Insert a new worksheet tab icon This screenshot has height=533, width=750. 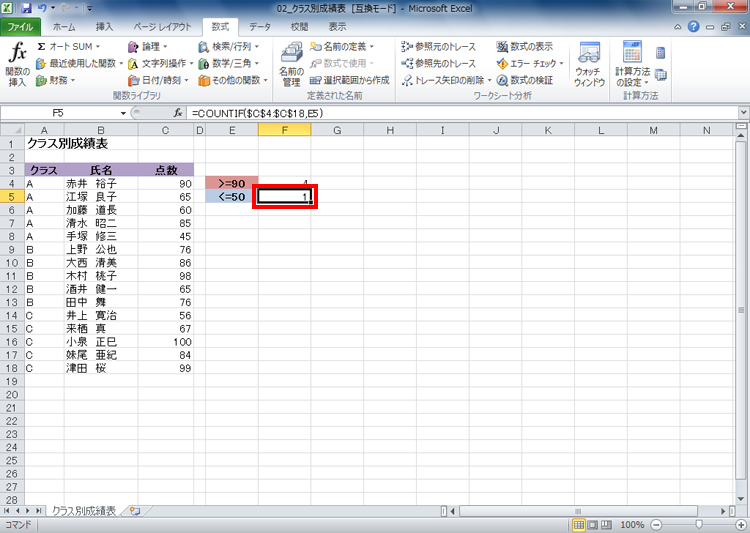134,511
